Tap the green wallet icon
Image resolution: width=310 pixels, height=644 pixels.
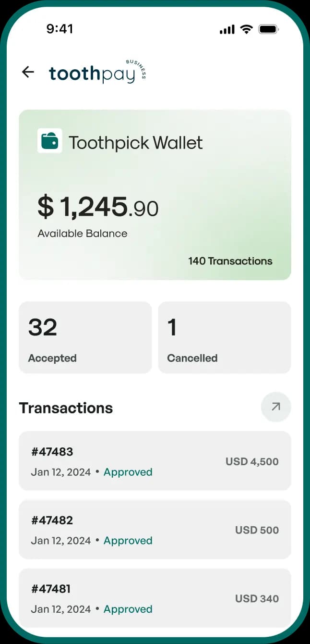50,141
